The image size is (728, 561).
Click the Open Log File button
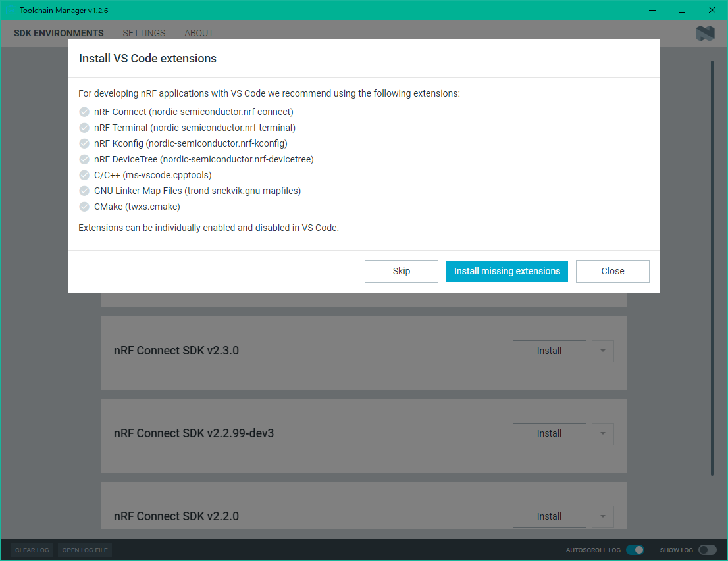(x=85, y=550)
